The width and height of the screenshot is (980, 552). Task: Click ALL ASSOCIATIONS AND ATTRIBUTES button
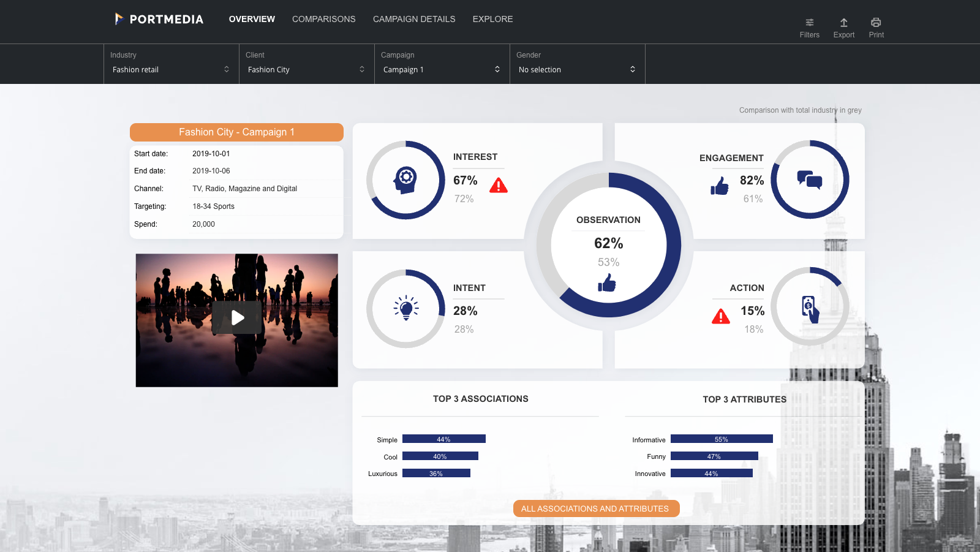pos(595,508)
